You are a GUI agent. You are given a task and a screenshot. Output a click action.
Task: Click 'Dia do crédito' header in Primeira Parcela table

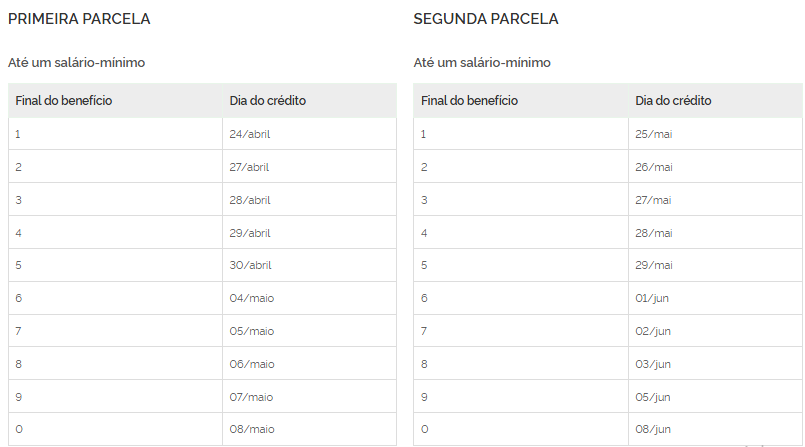click(x=268, y=101)
